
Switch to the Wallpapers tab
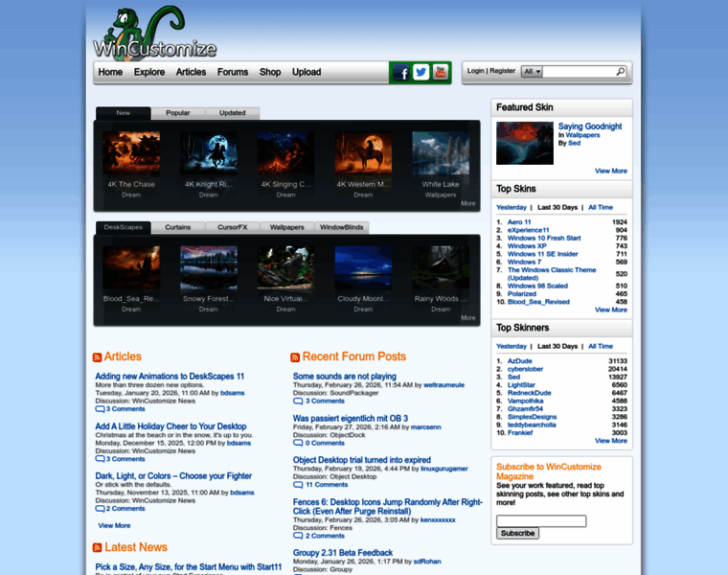(x=287, y=227)
